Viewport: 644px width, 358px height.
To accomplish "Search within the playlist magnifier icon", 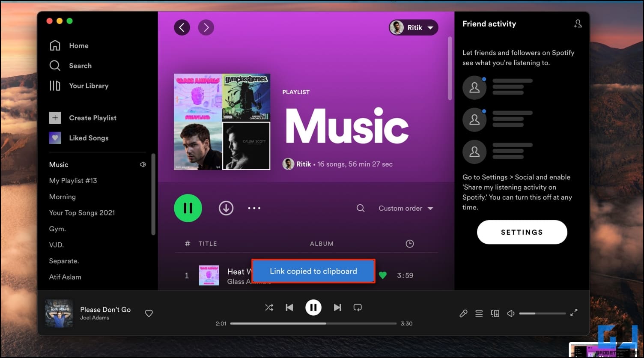I will (x=361, y=208).
